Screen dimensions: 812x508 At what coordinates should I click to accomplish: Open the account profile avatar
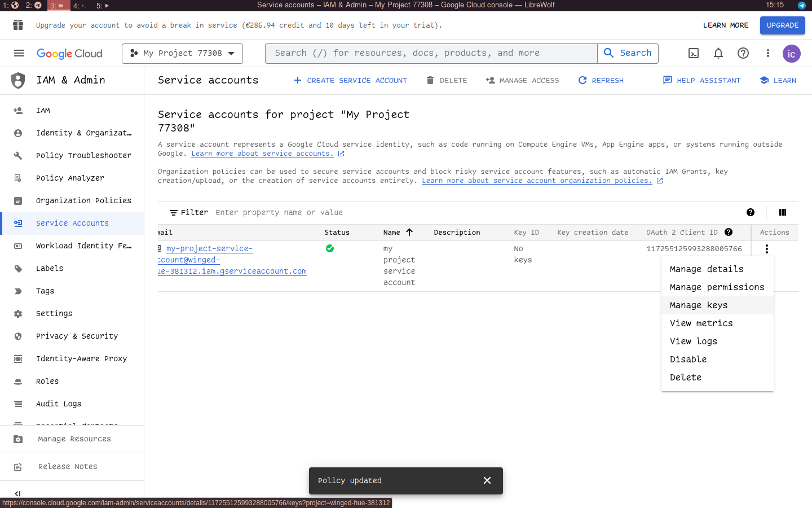coord(791,53)
